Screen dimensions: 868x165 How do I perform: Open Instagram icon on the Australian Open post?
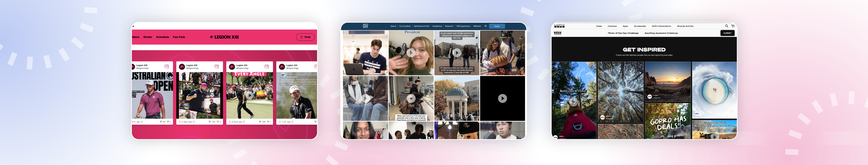166,66
